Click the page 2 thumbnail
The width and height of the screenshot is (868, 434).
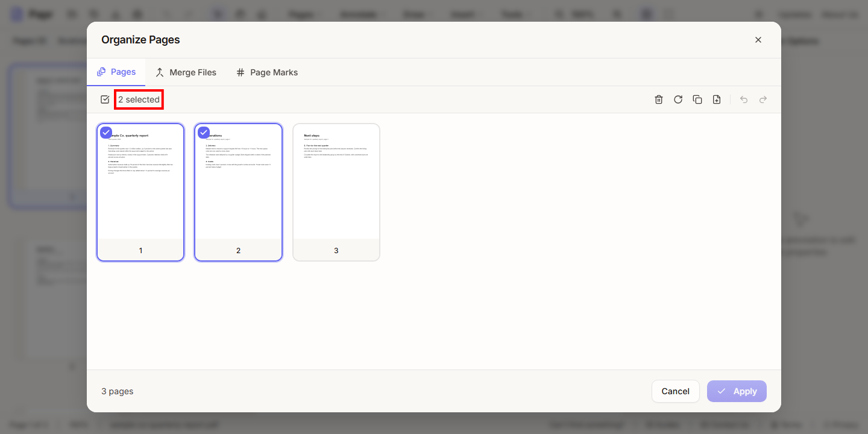tap(238, 192)
